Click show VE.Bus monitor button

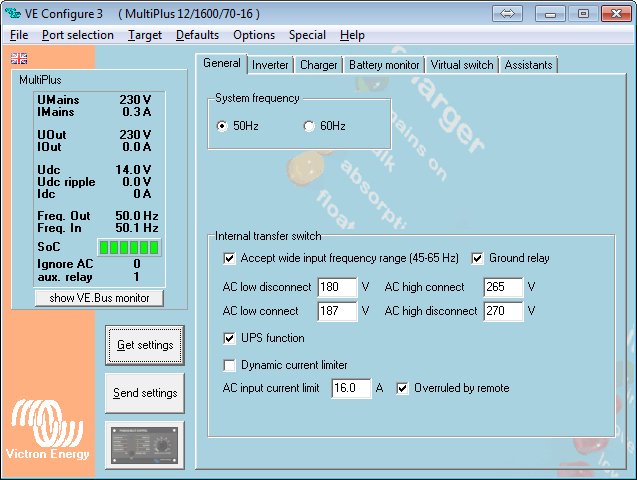[x=99, y=298]
